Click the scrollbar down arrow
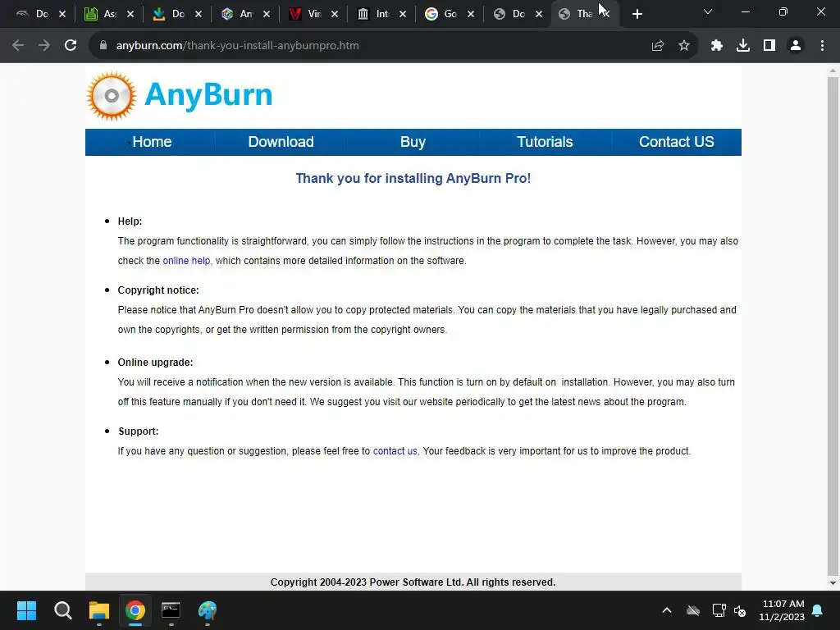This screenshot has height=630, width=840. 833,583
